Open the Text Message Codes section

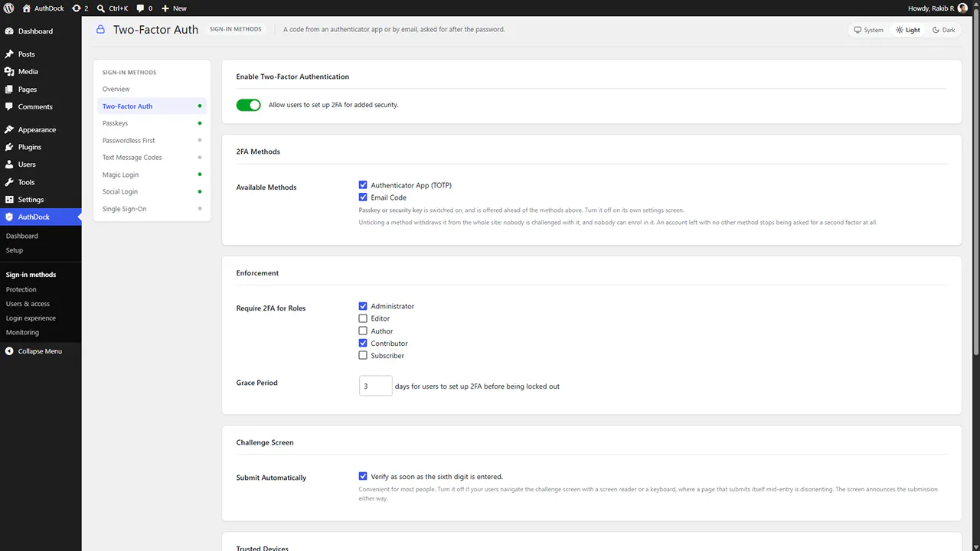[152, 158]
